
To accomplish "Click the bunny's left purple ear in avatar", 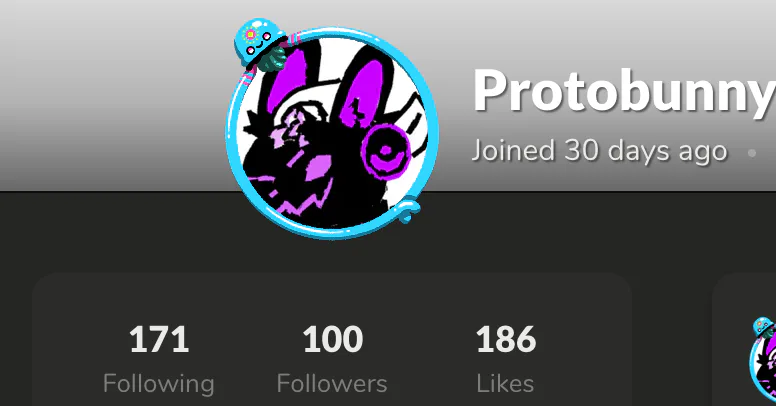I will tap(287, 82).
